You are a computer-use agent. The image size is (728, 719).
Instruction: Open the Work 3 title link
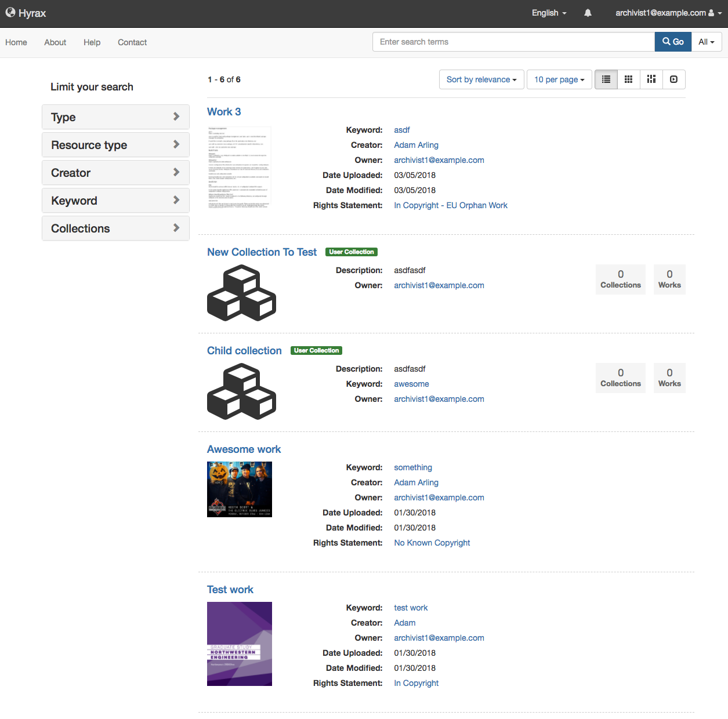coord(224,112)
